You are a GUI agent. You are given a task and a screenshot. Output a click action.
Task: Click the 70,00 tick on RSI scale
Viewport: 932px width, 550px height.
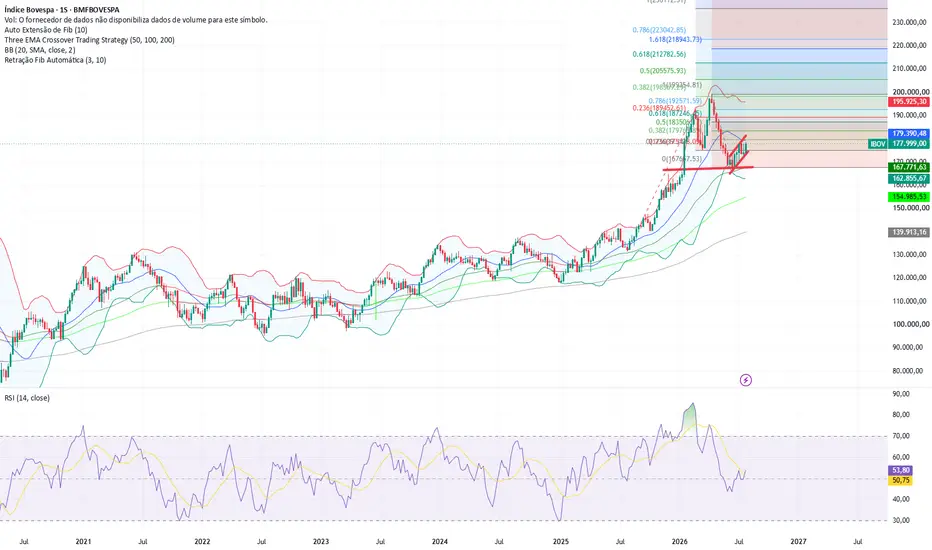click(901, 436)
